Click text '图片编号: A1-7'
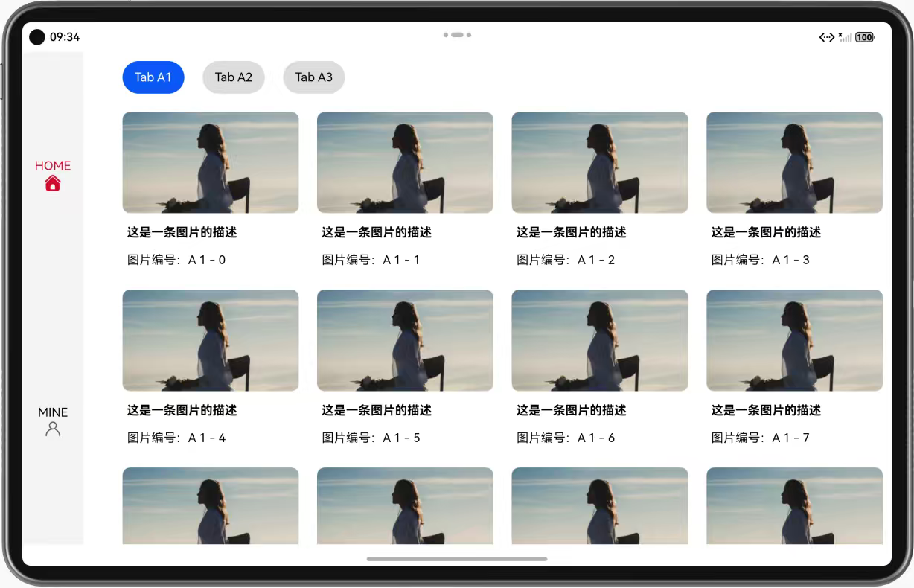Image resolution: width=914 pixels, height=588 pixels. click(761, 438)
